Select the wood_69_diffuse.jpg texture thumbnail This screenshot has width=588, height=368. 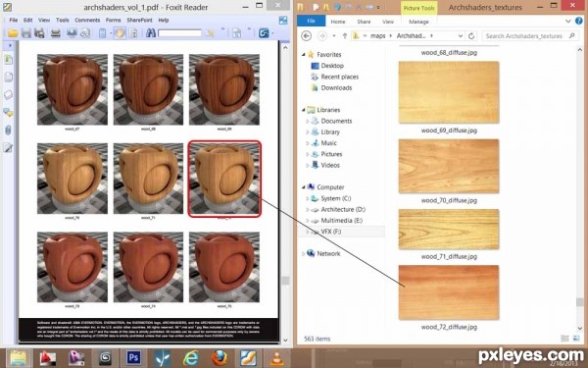pos(449,92)
